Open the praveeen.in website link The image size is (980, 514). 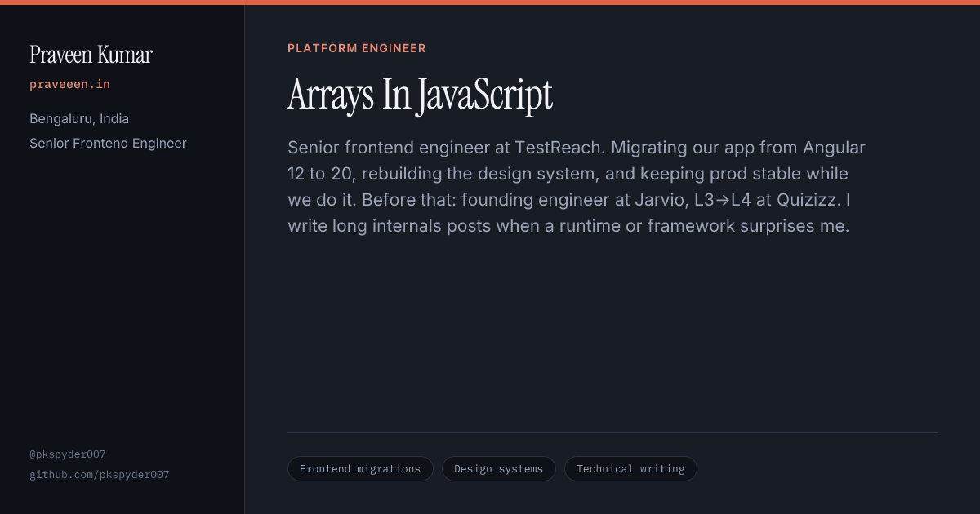coord(69,84)
